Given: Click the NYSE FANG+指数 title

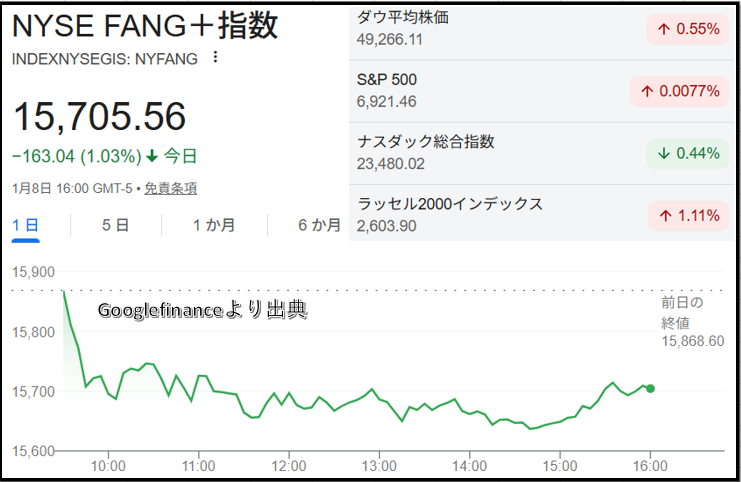Looking at the screenshot, I should point(145,25).
